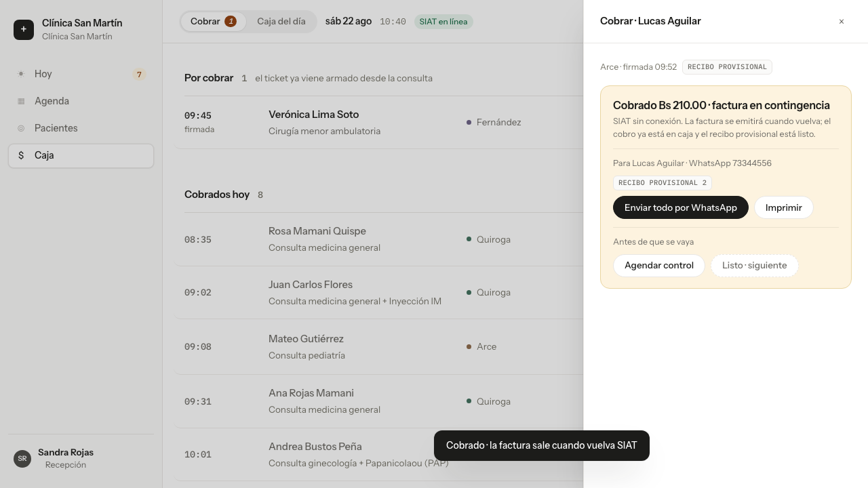Close the Cobrar Lucas Aguilar panel

[x=842, y=22]
